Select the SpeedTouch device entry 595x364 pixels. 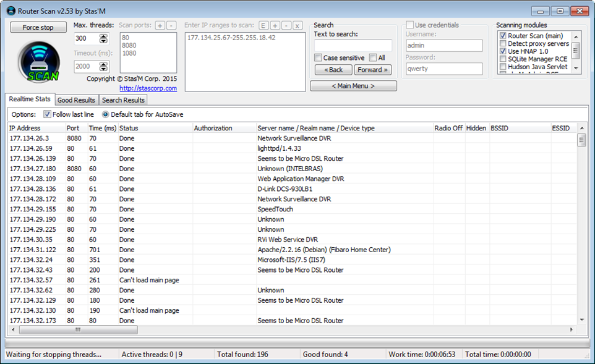[275, 209]
